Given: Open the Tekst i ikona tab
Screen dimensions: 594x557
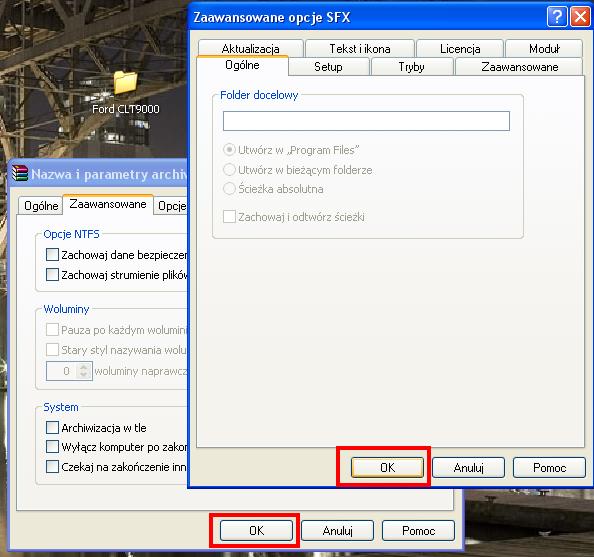Looking at the screenshot, I should [360, 49].
